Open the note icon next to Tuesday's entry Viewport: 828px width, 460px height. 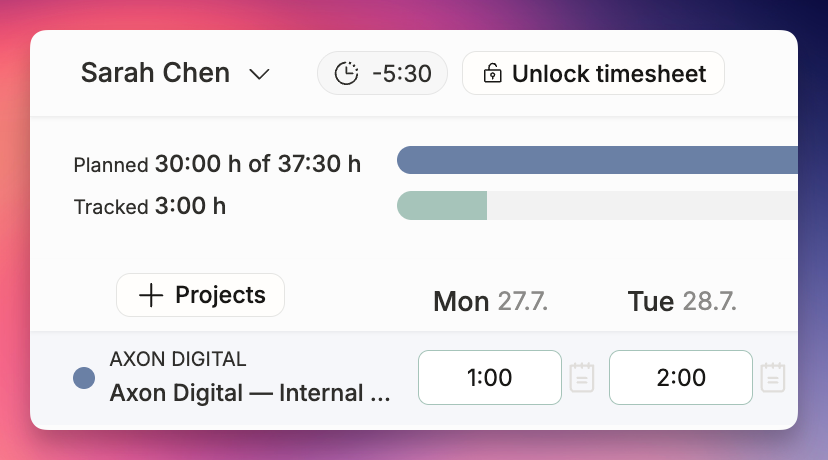[773, 378]
